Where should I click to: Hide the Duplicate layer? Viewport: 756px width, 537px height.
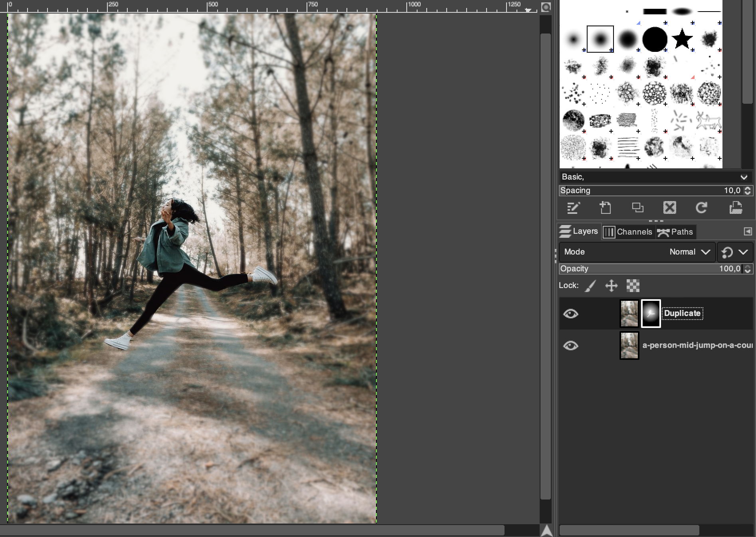click(x=570, y=314)
